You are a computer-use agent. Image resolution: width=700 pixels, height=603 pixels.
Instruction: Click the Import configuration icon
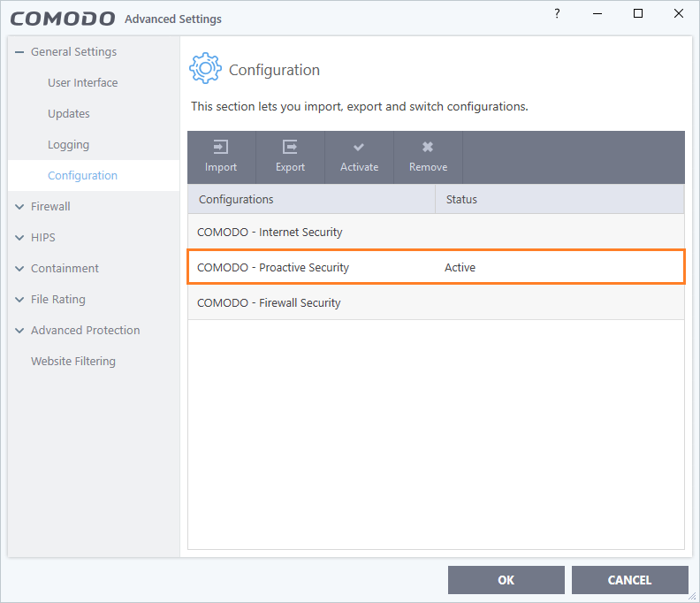click(221, 147)
